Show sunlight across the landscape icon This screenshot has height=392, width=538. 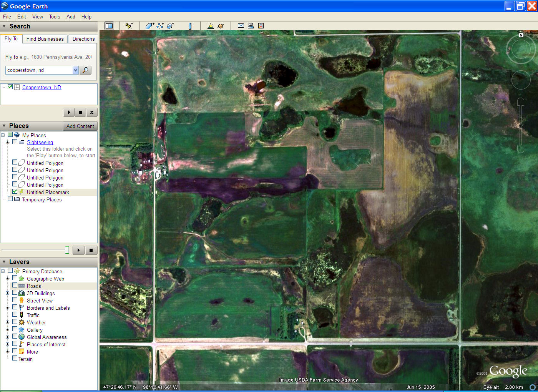(210, 26)
